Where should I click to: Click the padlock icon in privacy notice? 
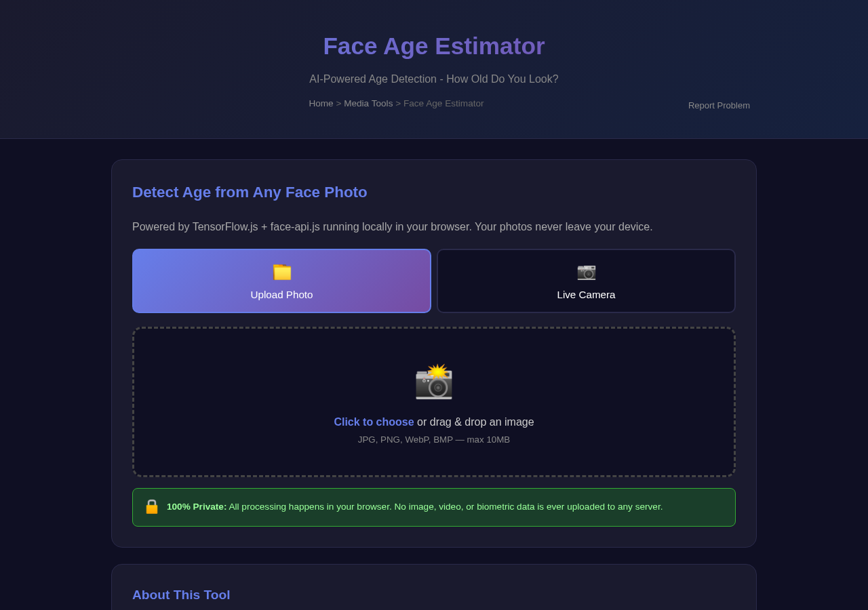coord(152,507)
